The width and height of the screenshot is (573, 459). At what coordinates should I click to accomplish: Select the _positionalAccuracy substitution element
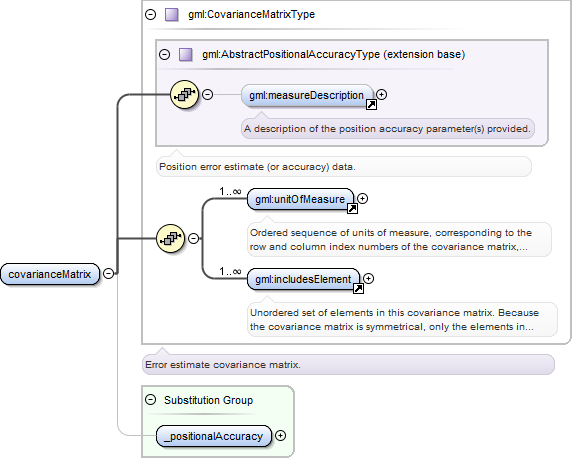[x=214, y=436]
